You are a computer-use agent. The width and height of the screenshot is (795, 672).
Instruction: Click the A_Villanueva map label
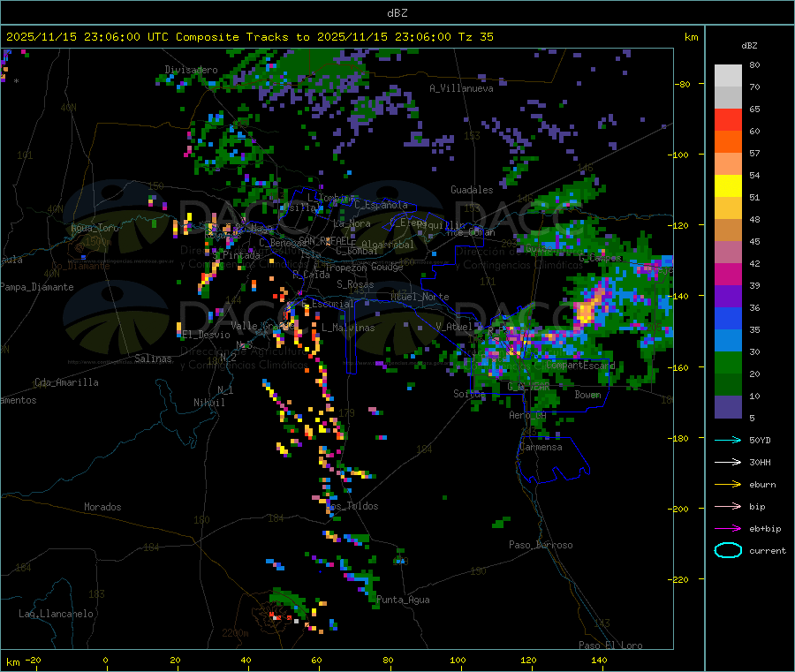461,88
